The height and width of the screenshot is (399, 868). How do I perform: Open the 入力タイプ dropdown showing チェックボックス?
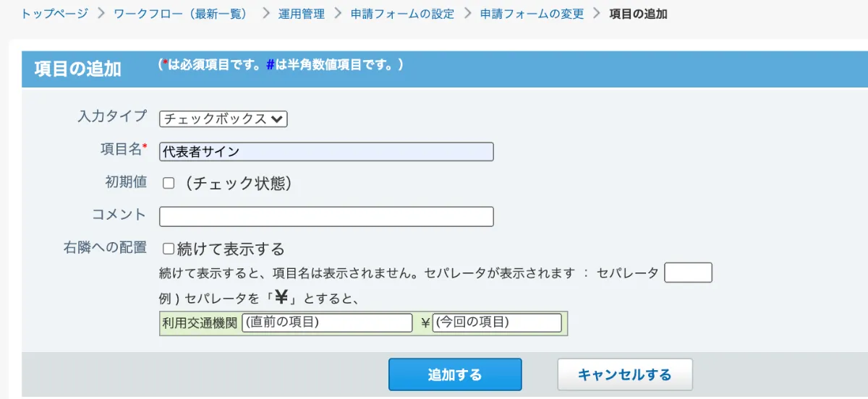point(224,119)
